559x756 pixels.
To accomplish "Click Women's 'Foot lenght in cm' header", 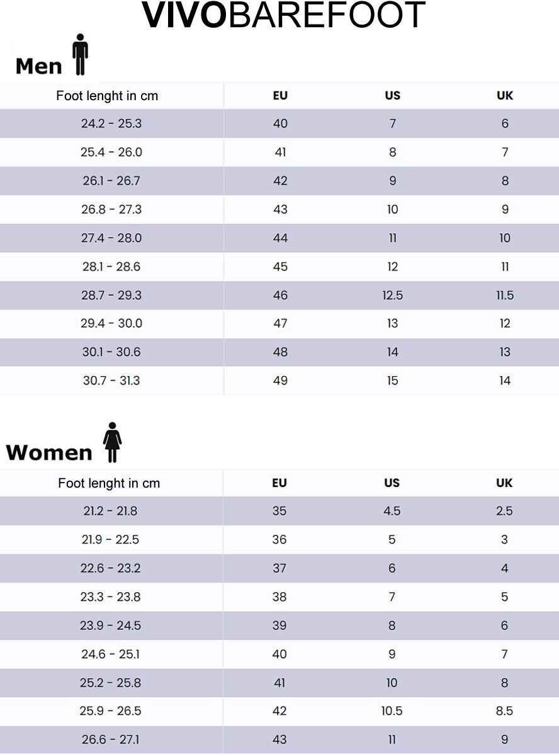I will coord(109,483).
